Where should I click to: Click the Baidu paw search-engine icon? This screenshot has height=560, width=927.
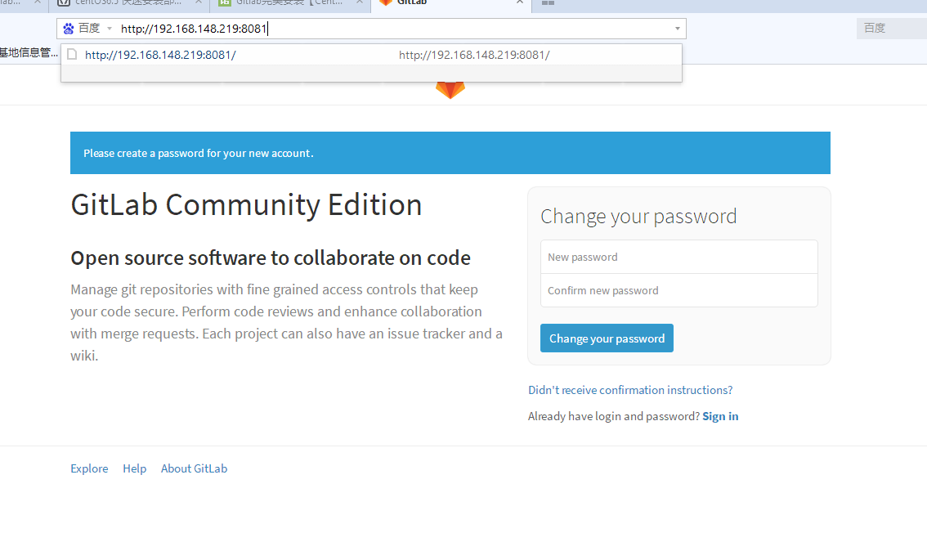point(69,29)
